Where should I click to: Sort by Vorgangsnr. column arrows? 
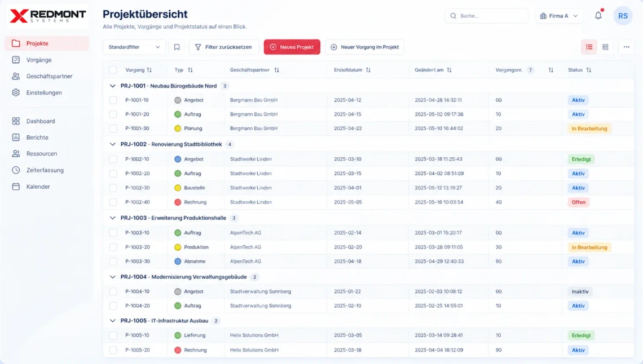(x=550, y=70)
